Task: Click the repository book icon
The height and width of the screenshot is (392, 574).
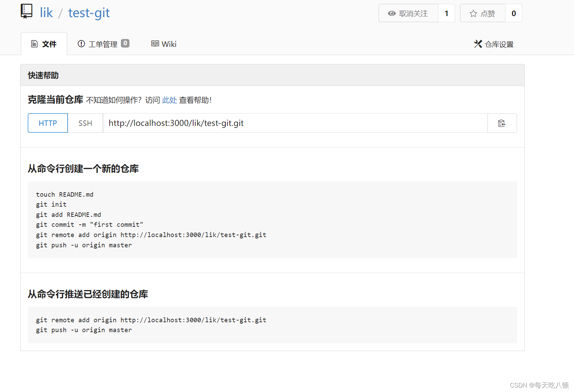Action: [x=26, y=11]
